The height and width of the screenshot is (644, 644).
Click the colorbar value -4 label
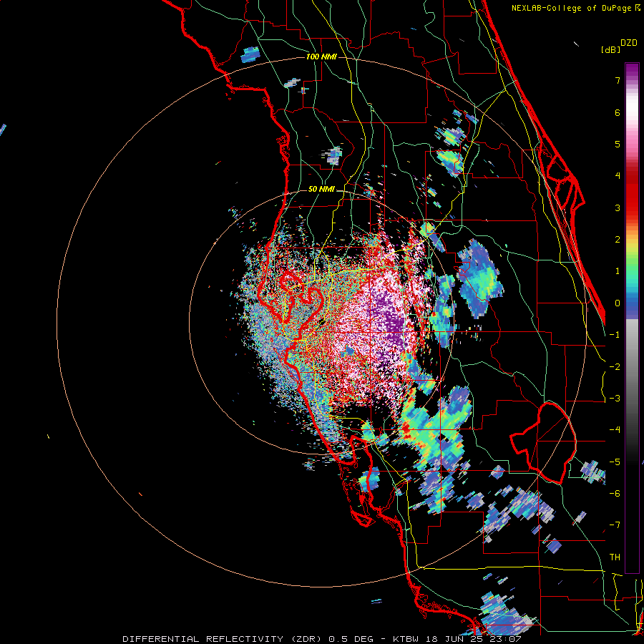point(615,430)
